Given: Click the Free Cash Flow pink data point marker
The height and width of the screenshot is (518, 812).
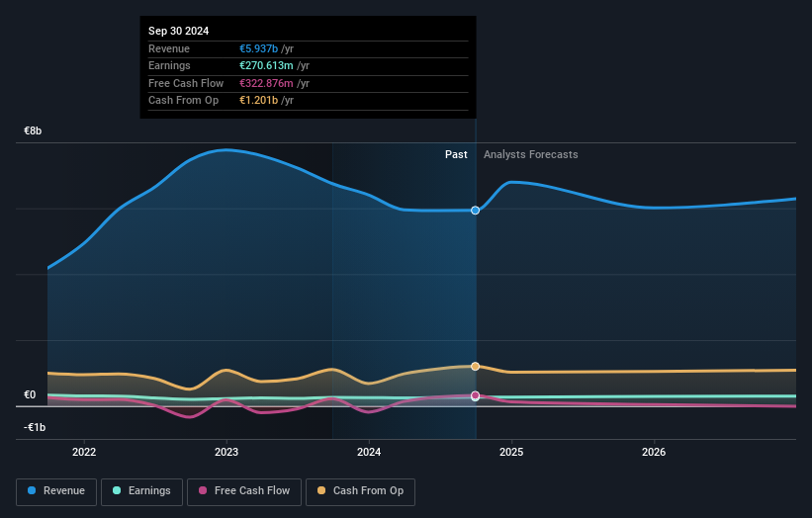Looking at the screenshot, I should point(475,395).
